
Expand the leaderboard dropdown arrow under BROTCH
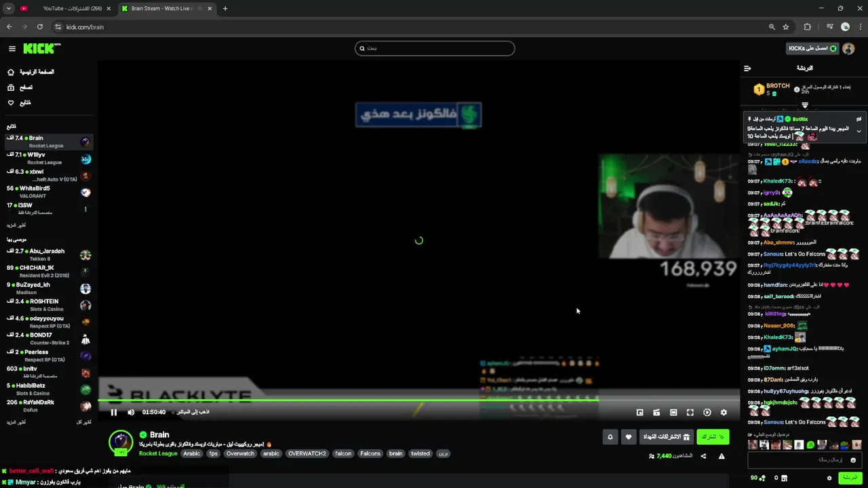pyautogui.click(x=805, y=106)
